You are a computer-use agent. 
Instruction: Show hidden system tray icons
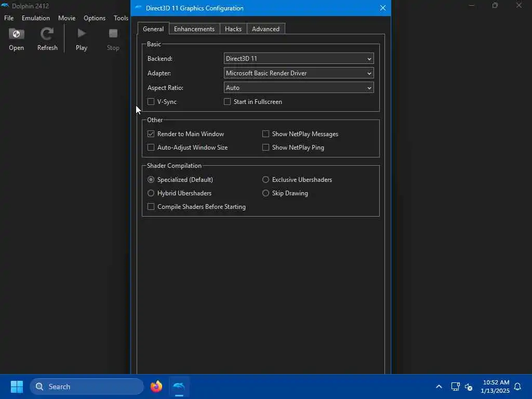438,387
